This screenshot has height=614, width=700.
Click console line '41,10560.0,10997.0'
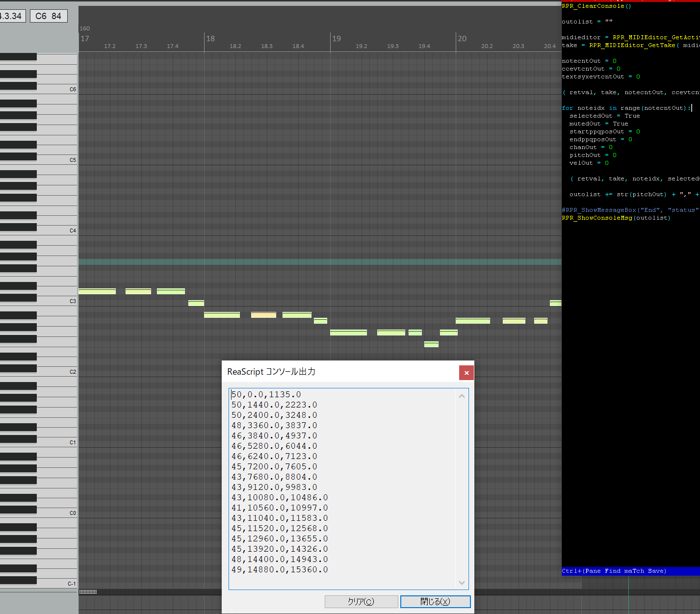pos(280,508)
